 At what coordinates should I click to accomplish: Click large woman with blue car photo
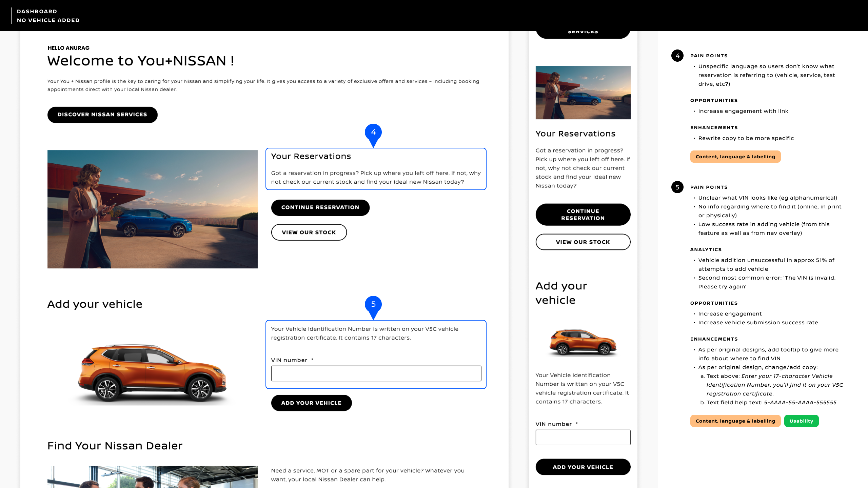pyautogui.click(x=153, y=209)
